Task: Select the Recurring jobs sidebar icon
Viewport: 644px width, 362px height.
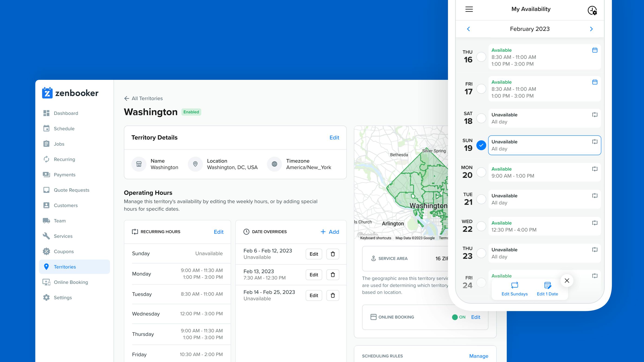Action: coord(46,159)
